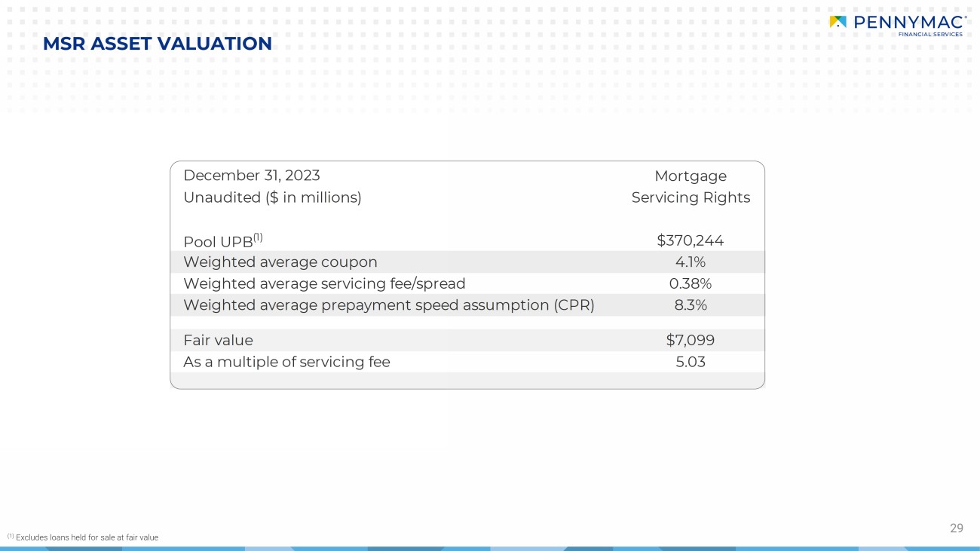Click the Fair value row label

(218, 340)
